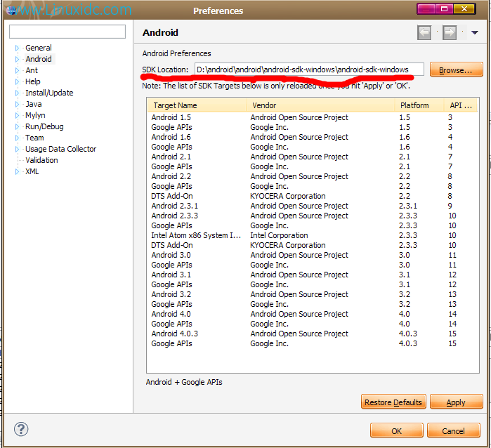491x448 pixels.
Task: Select the Android 3.1 target row
Action: (x=313, y=275)
